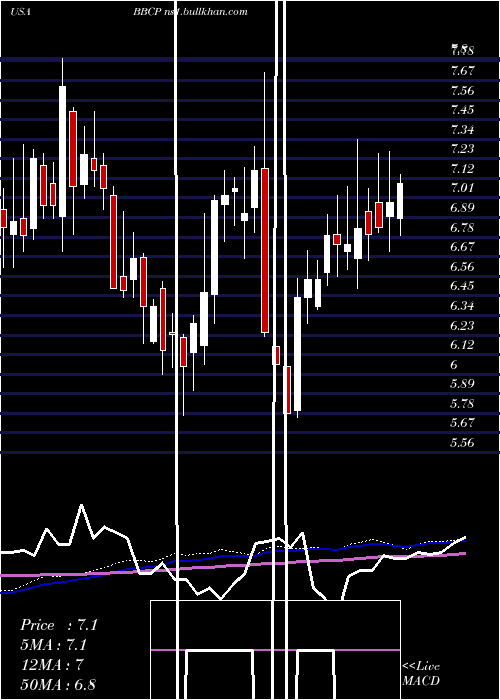
Task: Click the 12MA : 7 readout
Action: point(51,665)
